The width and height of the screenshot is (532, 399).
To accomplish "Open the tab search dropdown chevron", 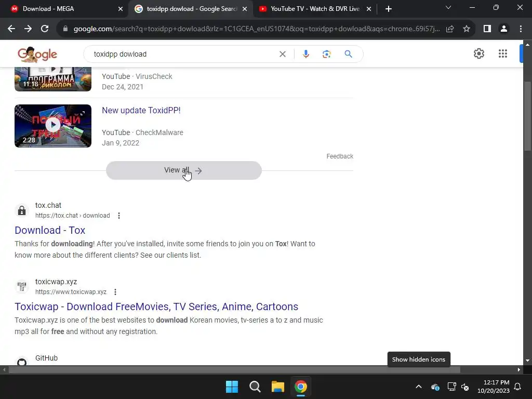I will [x=448, y=7].
